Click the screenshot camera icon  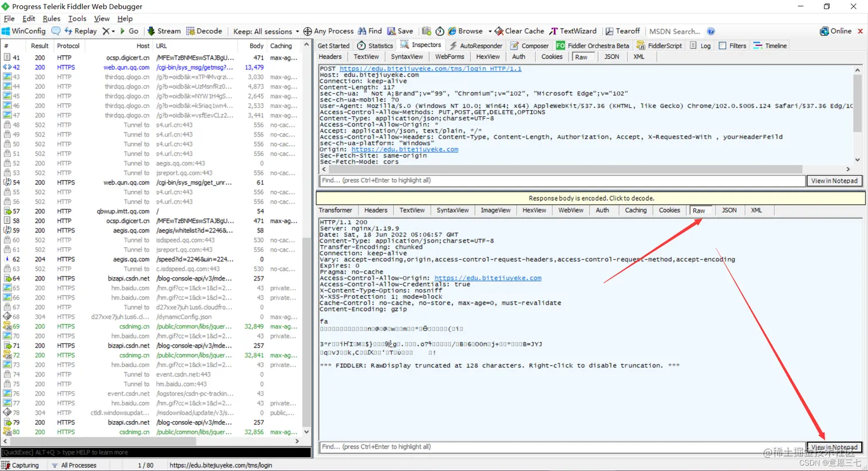coord(426,31)
